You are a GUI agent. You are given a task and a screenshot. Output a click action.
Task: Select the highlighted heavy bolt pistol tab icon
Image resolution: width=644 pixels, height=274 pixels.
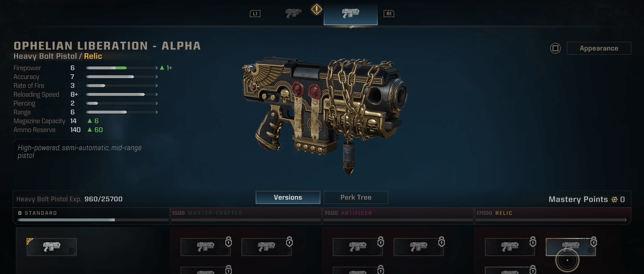351,13
